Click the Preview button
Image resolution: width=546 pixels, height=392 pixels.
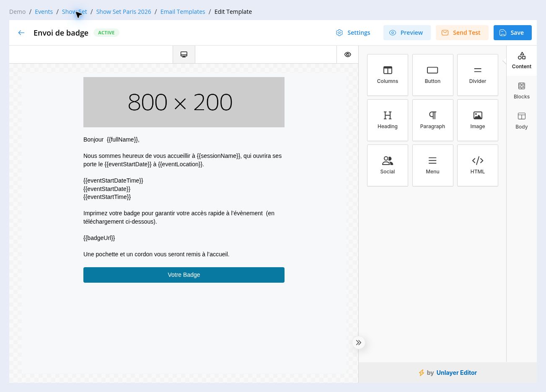[x=407, y=33]
